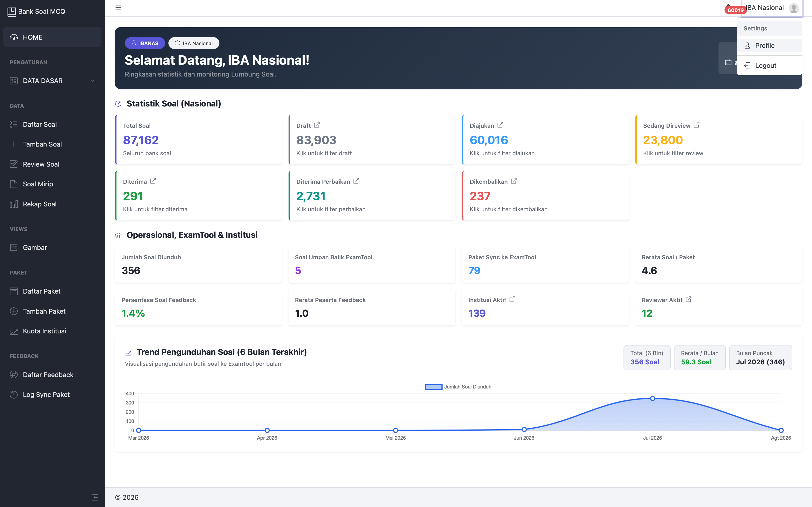The height and width of the screenshot is (507, 812).
Task: Open Dikembalikan external link icon
Action: 514,181
